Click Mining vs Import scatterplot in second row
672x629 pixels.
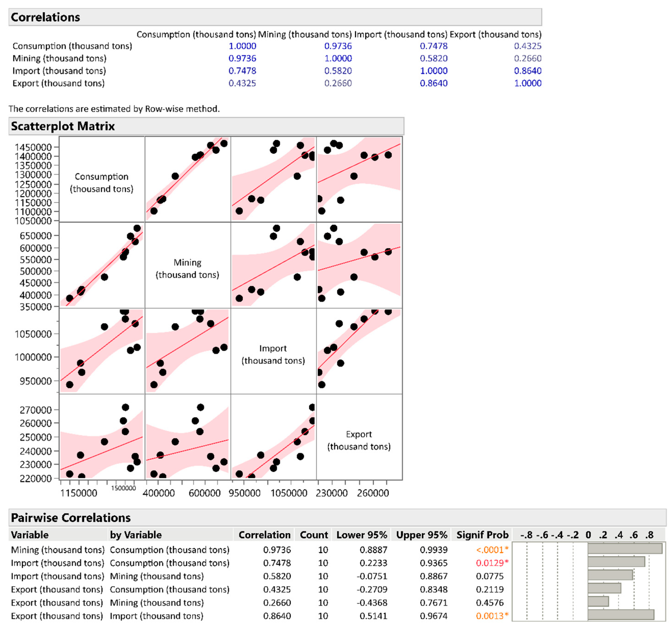[273, 265]
